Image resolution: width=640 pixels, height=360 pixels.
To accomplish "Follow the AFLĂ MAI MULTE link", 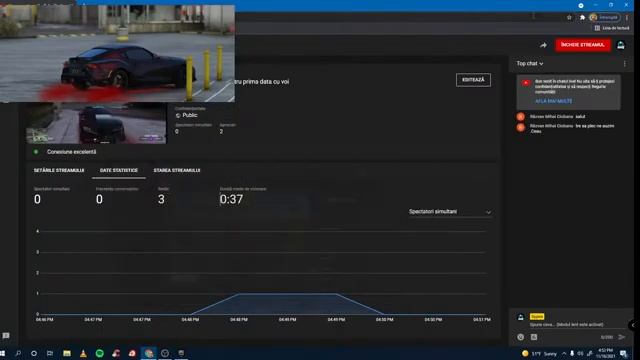I will click(x=553, y=101).
